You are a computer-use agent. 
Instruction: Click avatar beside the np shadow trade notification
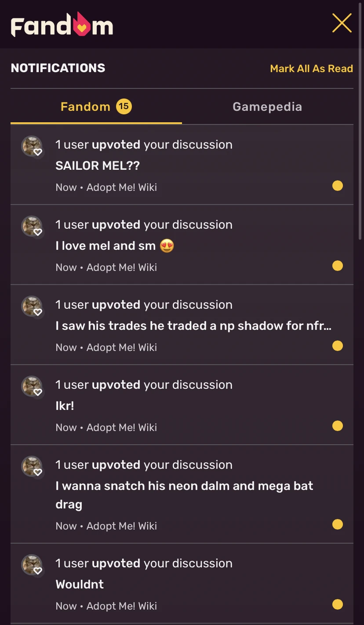click(32, 307)
